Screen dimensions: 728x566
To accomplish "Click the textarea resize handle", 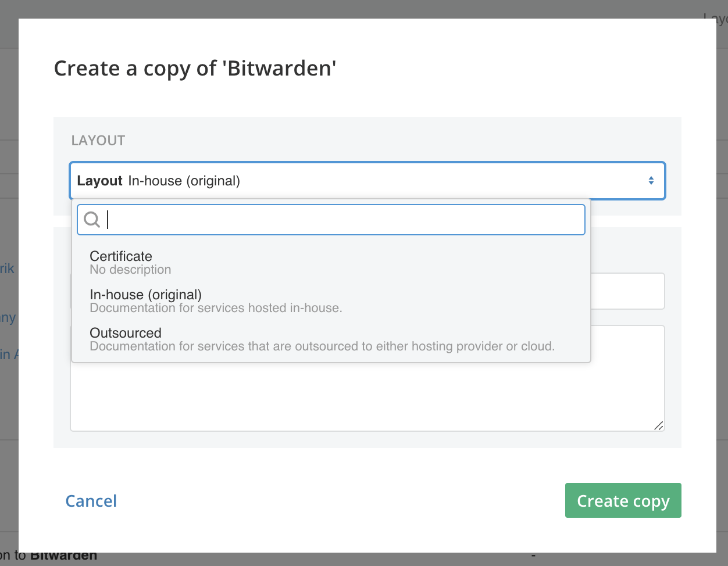I will pos(658,425).
